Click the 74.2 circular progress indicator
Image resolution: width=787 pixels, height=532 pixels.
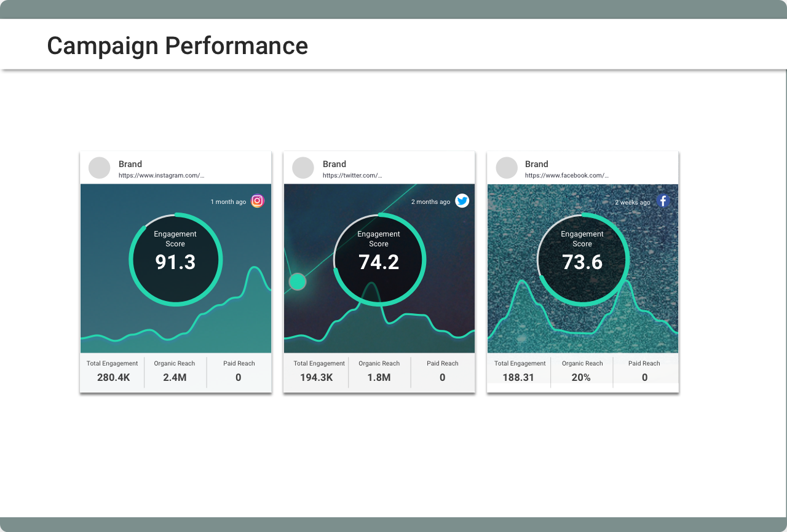pyautogui.click(x=379, y=259)
